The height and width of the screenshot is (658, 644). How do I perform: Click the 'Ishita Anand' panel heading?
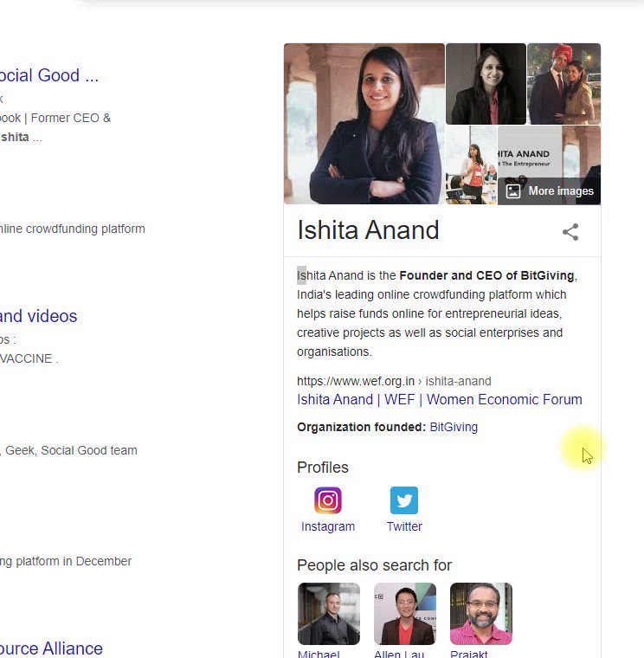pos(368,230)
